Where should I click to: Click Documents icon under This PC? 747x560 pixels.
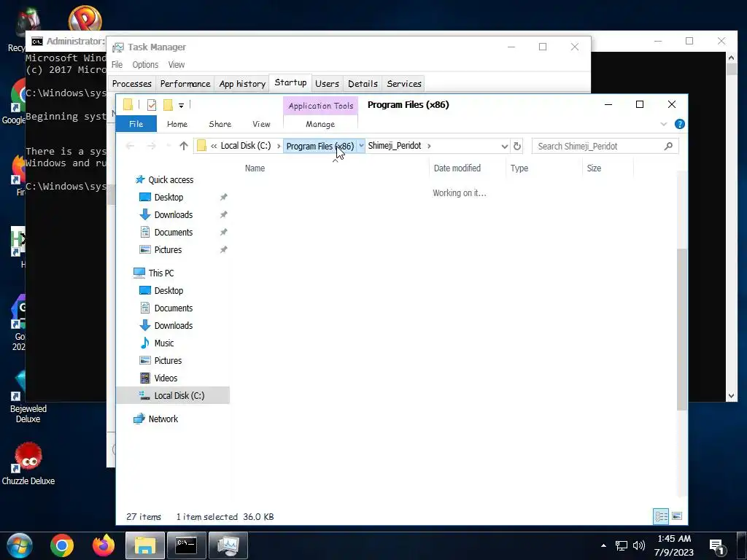(145, 308)
